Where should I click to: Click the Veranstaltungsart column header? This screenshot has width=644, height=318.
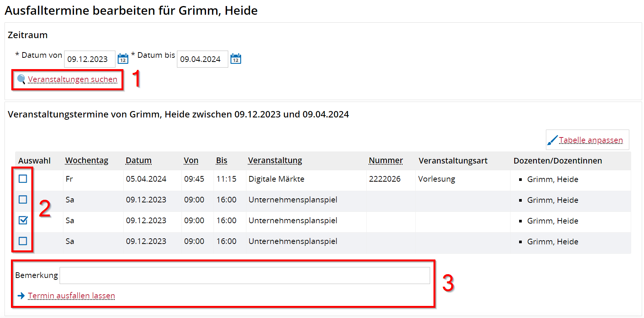[x=453, y=161]
